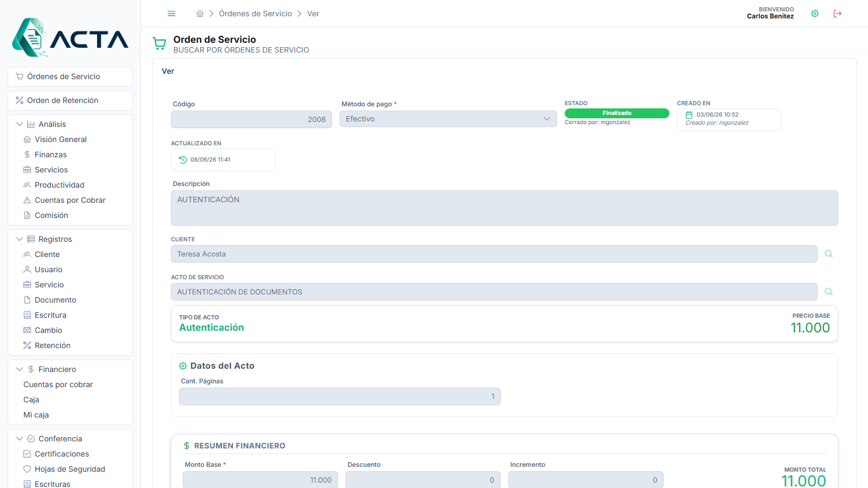Click Órdenes de Servicio breadcrumb link
Viewport: 868px width, 488px height.
point(256,14)
